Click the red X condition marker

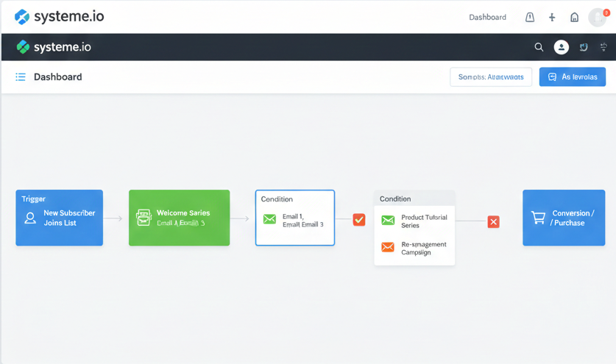pyautogui.click(x=493, y=222)
